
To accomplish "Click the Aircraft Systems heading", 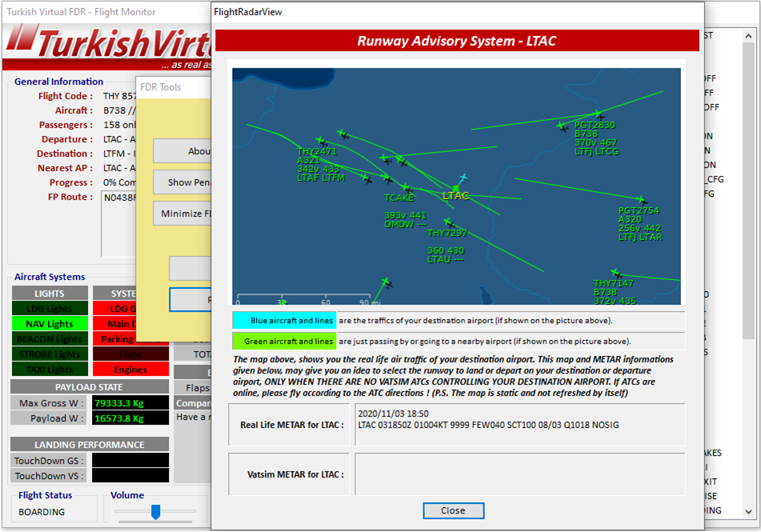I will (50, 277).
